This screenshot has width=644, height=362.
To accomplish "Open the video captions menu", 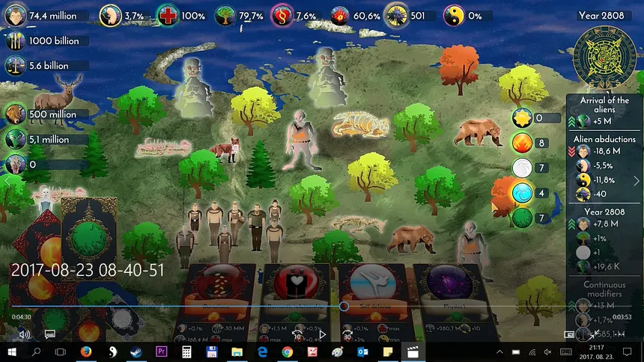I will pos(49,334).
